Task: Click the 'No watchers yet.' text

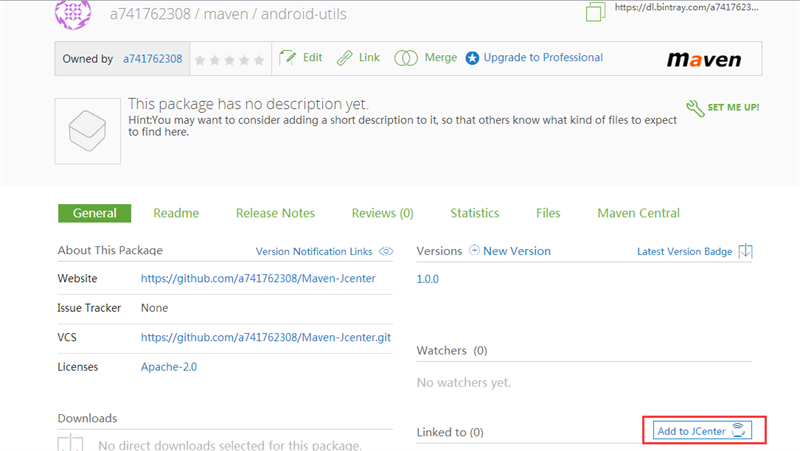Action: [x=463, y=383]
